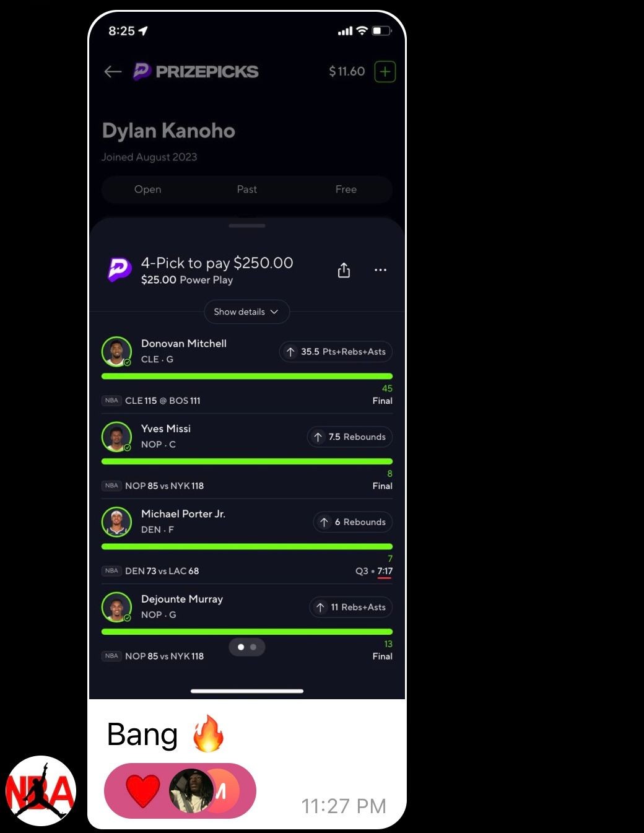The image size is (644, 833).
Task: Click the green plus deposit icon
Action: 385,72
